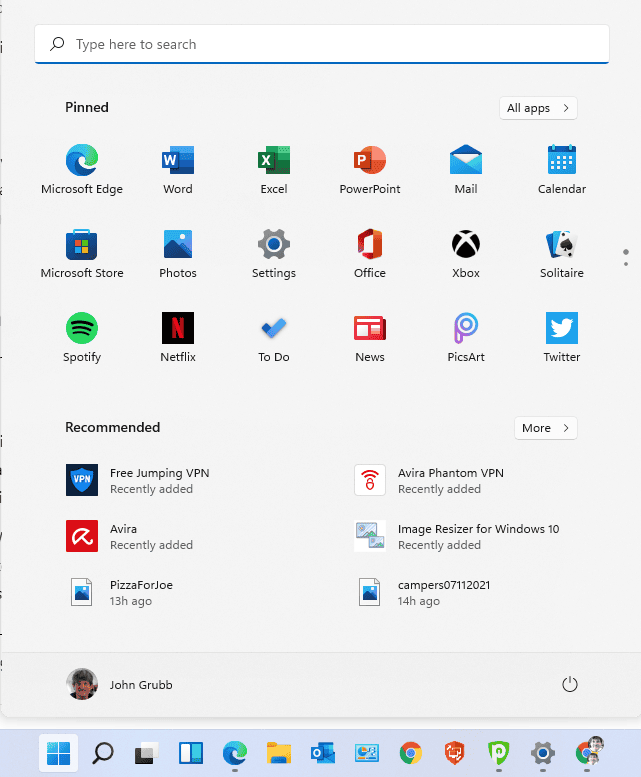This screenshot has width=641, height=777.
Task: Open Chrome from the taskbar
Action: click(411, 753)
